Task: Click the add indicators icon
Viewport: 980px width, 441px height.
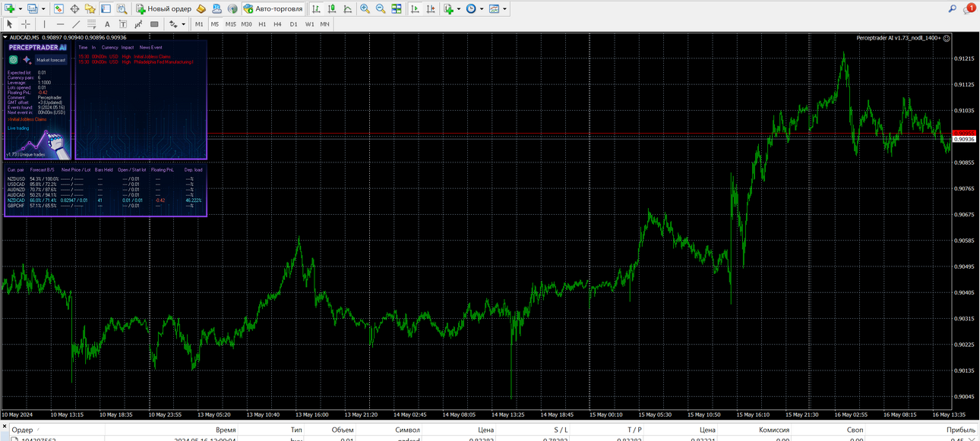Action: click(448, 9)
